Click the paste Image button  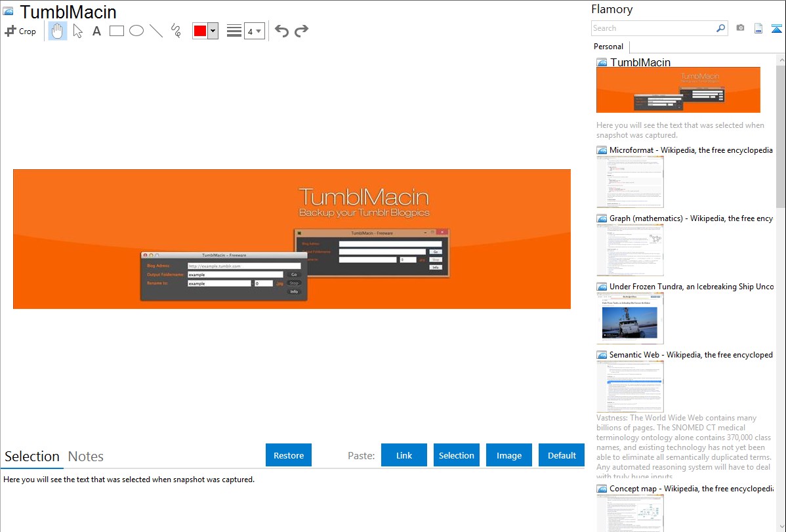click(x=508, y=455)
